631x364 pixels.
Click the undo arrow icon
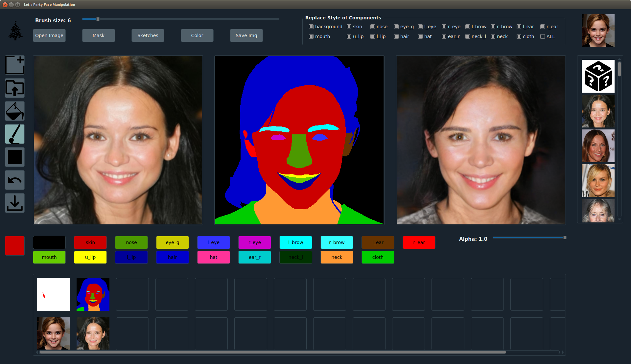coord(15,180)
